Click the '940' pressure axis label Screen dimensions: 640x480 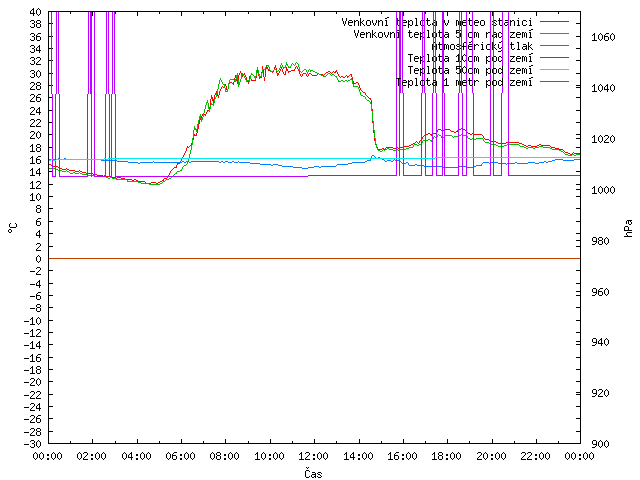pyautogui.click(x=600, y=342)
